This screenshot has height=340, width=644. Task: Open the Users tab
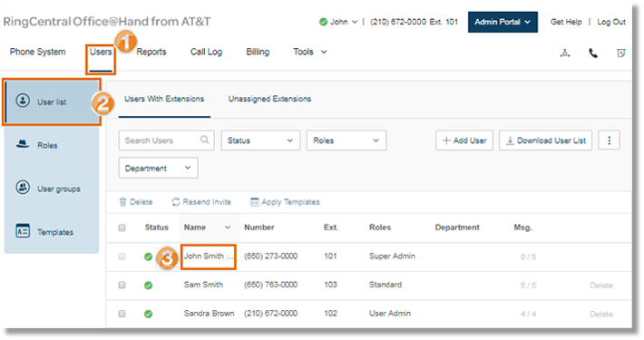pyautogui.click(x=101, y=52)
